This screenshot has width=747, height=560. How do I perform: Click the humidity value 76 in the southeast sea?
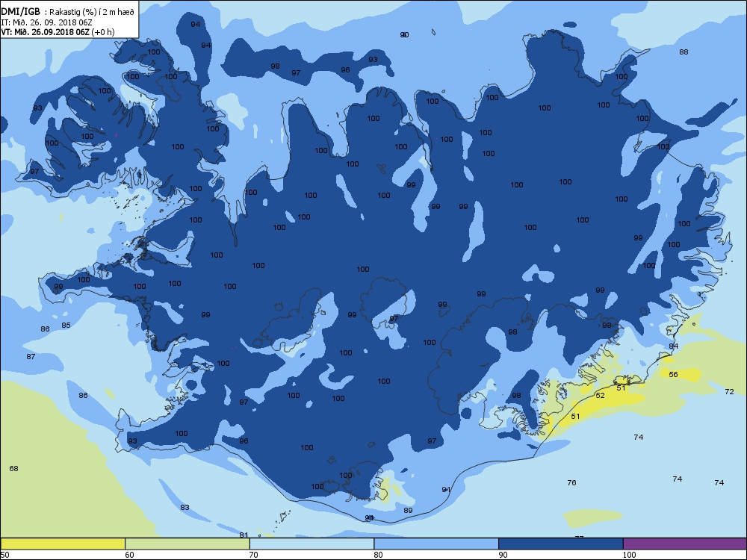pyautogui.click(x=571, y=482)
